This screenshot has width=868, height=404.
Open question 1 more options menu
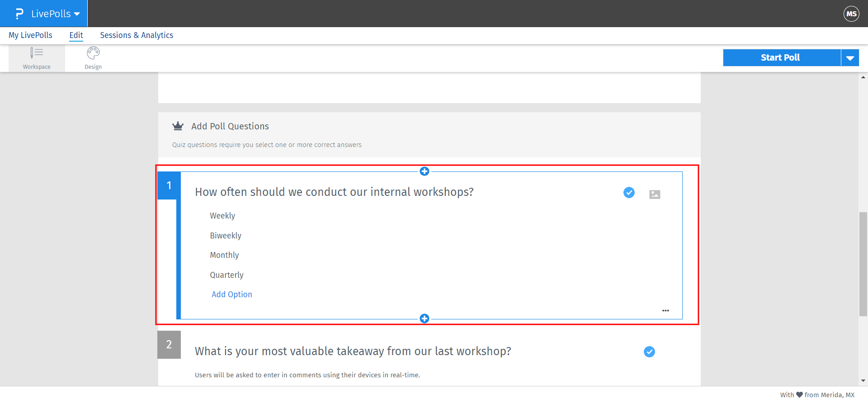pyautogui.click(x=665, y=311)
